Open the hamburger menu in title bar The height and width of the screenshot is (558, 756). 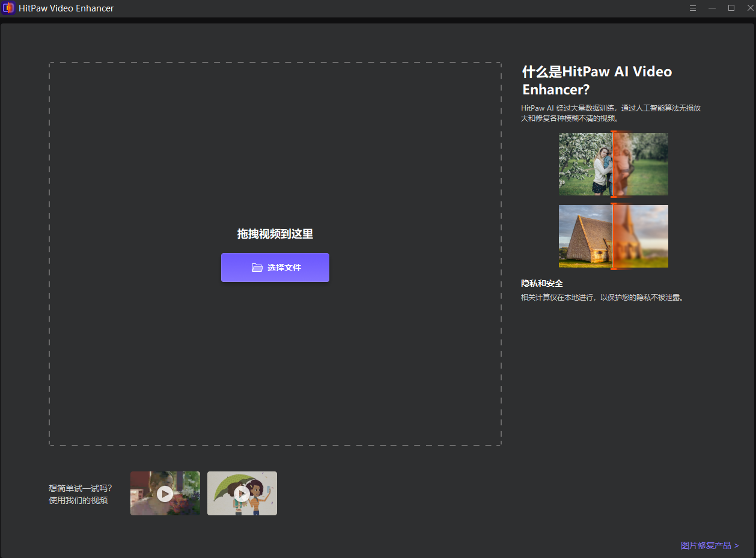693,8
